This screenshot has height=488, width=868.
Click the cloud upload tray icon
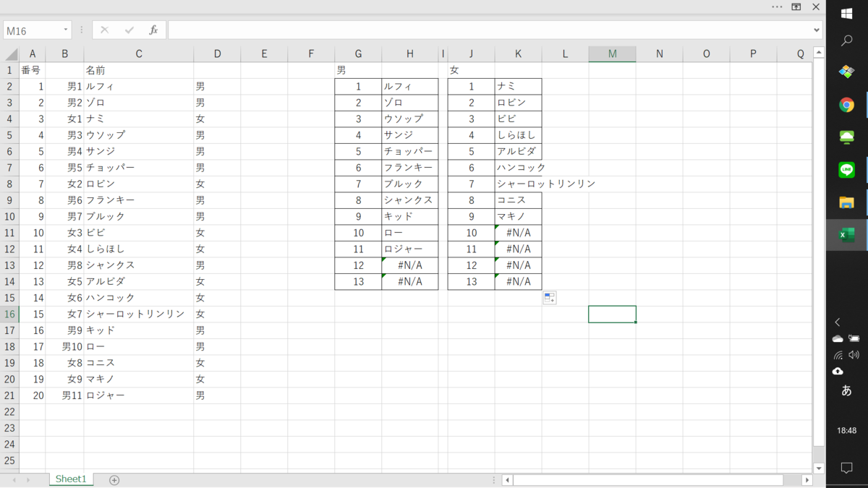coord(838,372)
